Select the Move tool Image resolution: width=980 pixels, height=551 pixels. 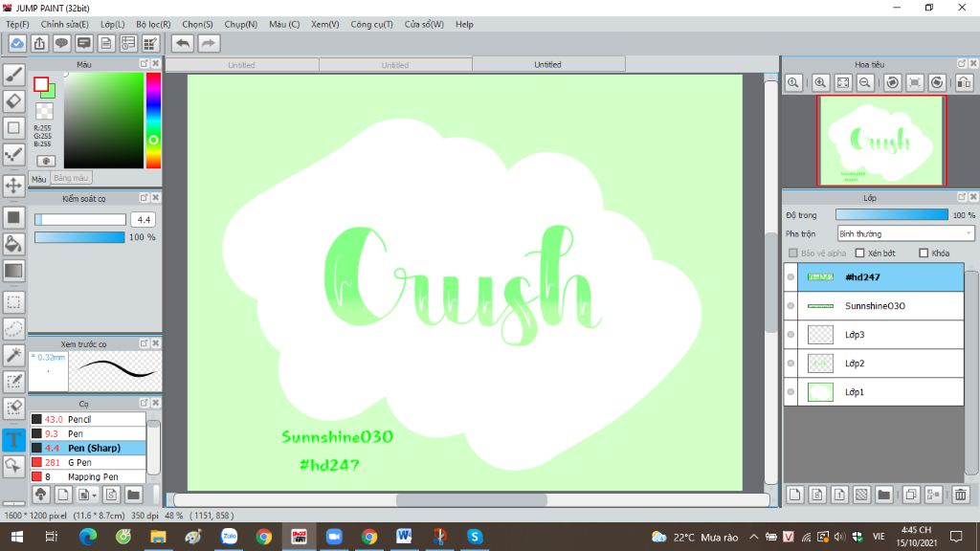coord(13,186)
